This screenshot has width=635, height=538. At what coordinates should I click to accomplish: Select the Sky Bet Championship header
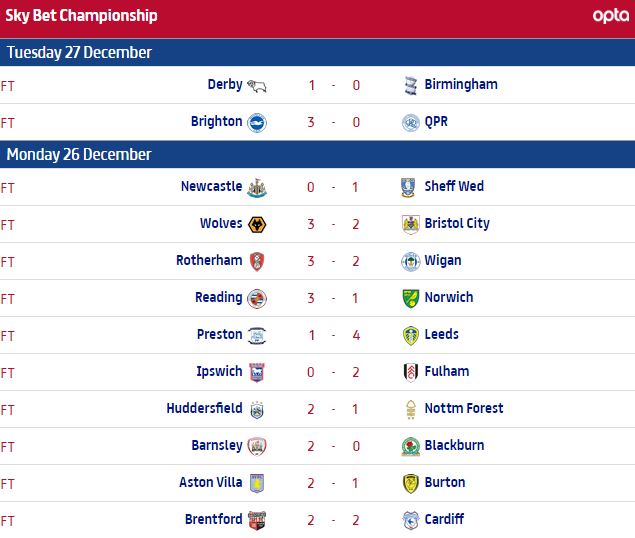click(x=82, y=16)
